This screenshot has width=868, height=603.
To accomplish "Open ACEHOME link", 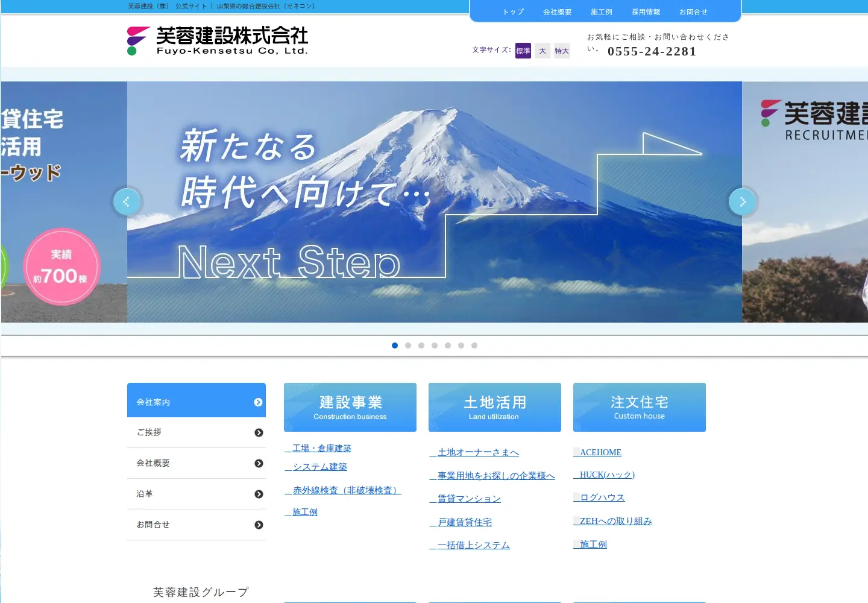I will point(597,452).
